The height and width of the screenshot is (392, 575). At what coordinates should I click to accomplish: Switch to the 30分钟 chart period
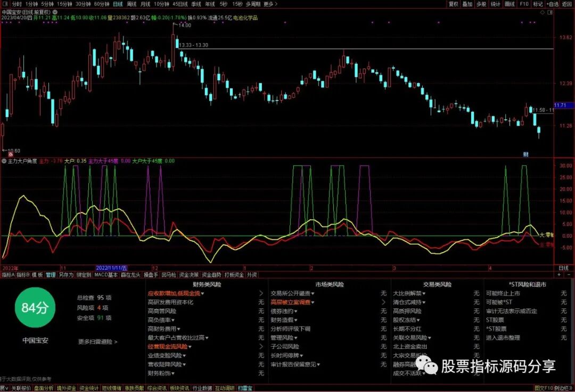(x=83, y=4)
